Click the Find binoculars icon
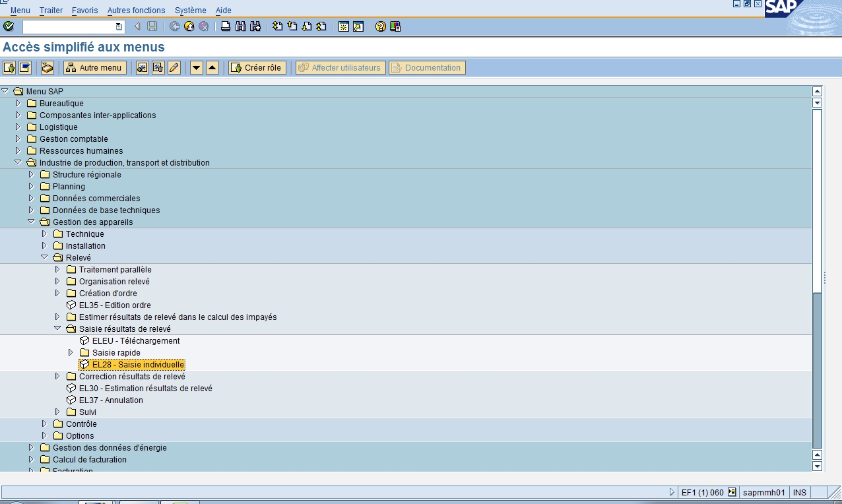 coord(240,26)
